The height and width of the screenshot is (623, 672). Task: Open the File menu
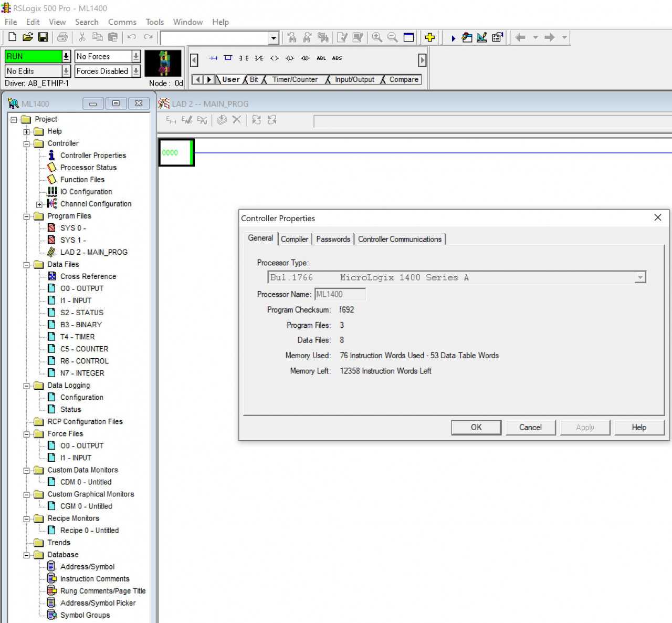10,22
